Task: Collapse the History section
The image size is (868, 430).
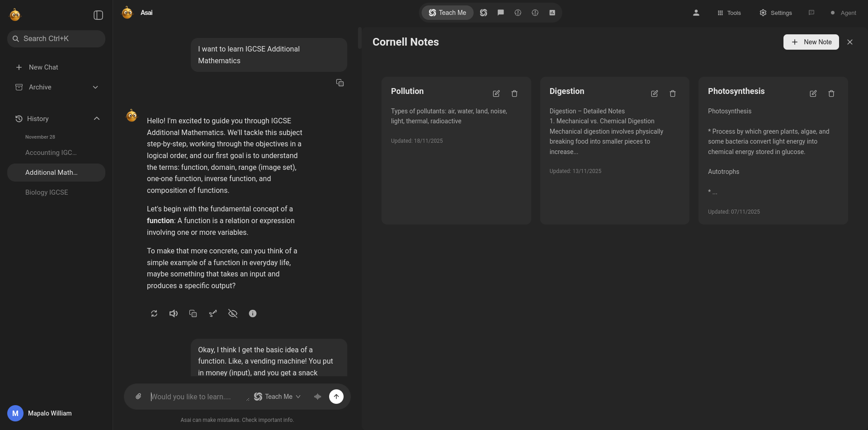Action: click(x=96, y=119)
